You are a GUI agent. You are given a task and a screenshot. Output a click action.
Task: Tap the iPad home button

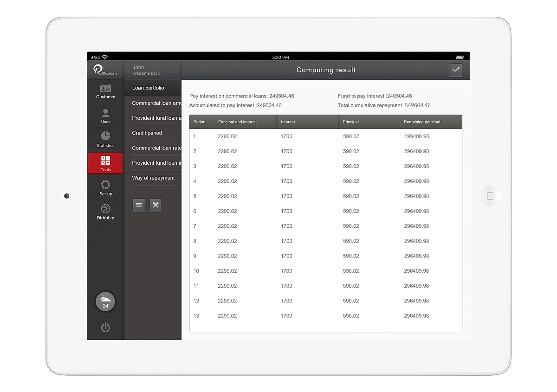coord(491,196)
